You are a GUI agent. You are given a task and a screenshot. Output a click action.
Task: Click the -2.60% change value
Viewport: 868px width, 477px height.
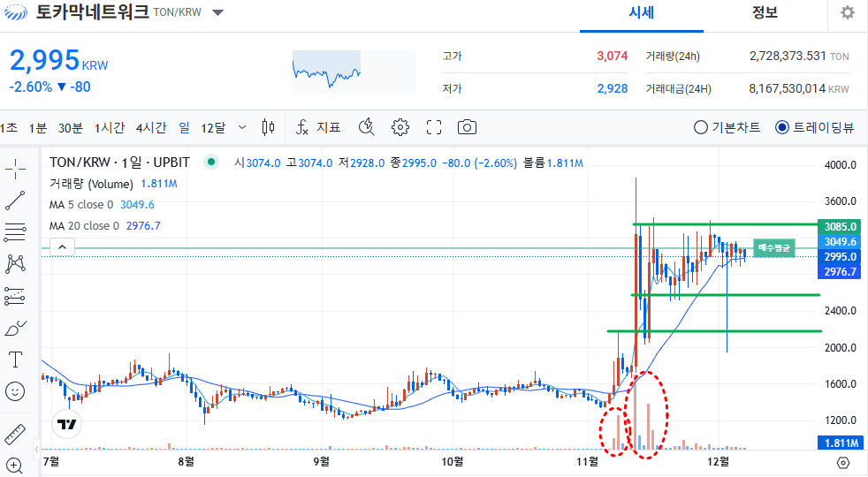(x=30, y=87)
